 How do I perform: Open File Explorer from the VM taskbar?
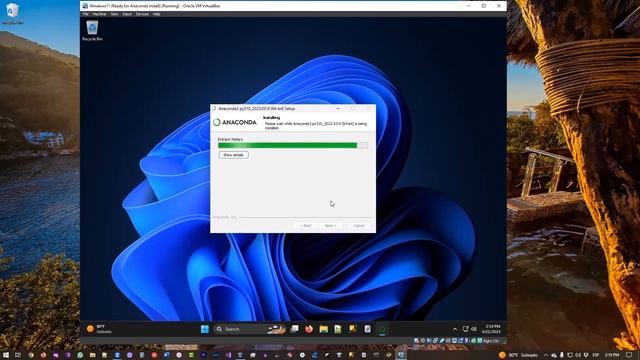(x=324, y=329)
